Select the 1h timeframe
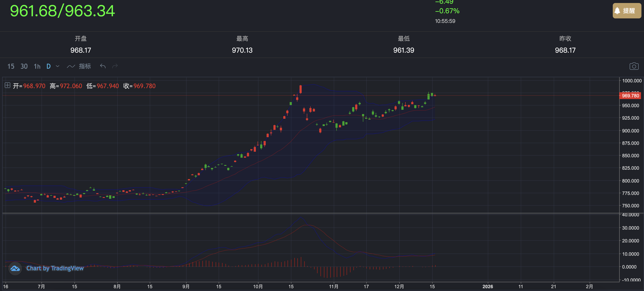The width and height of the screenshot is (644, 291). pos(37,66)
